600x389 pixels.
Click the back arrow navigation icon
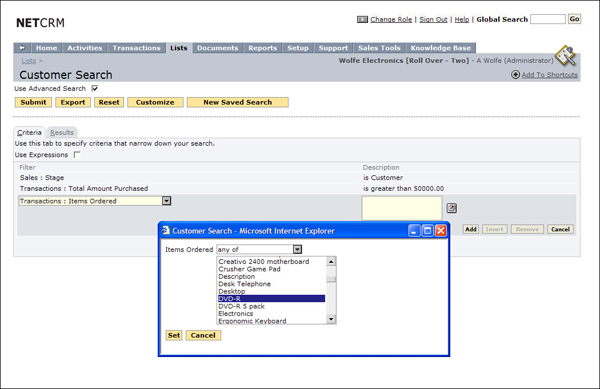[x=22, y=48]
